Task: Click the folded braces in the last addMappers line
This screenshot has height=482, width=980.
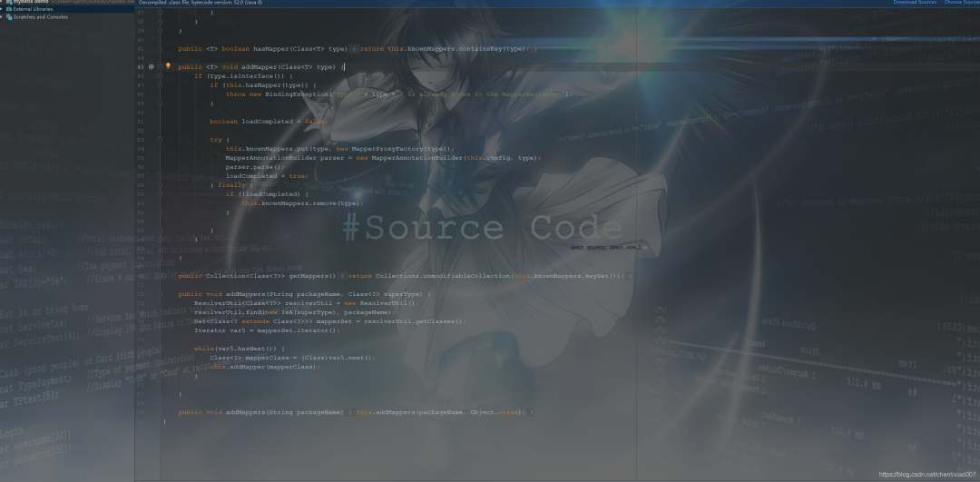Action: [351, 413]
